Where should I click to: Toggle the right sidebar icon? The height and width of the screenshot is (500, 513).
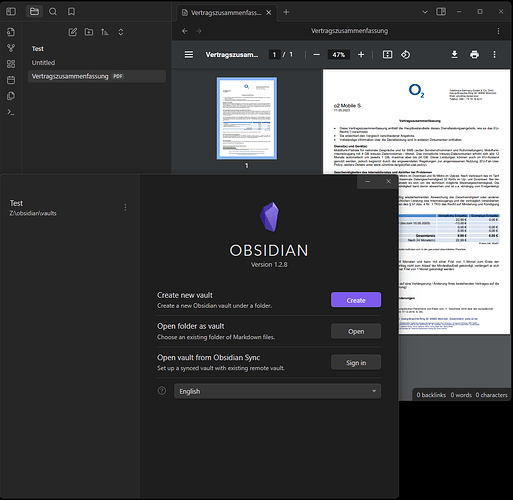point(441,12)
